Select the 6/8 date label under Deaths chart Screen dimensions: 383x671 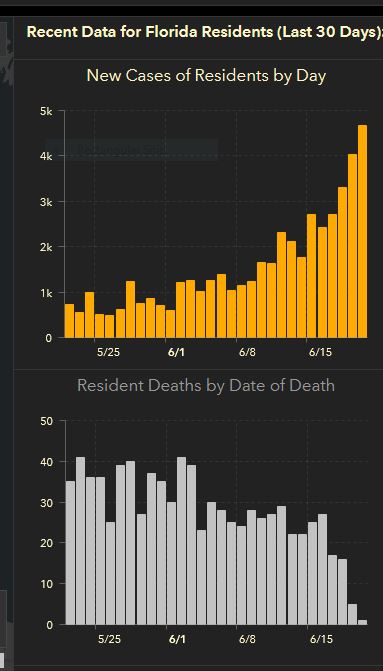[x=247, y=639]
